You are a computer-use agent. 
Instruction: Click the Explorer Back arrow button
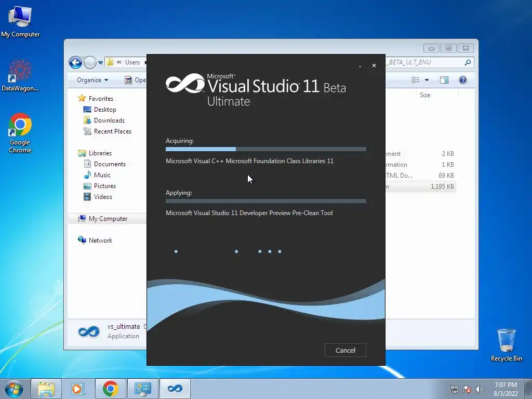[75, 62]
